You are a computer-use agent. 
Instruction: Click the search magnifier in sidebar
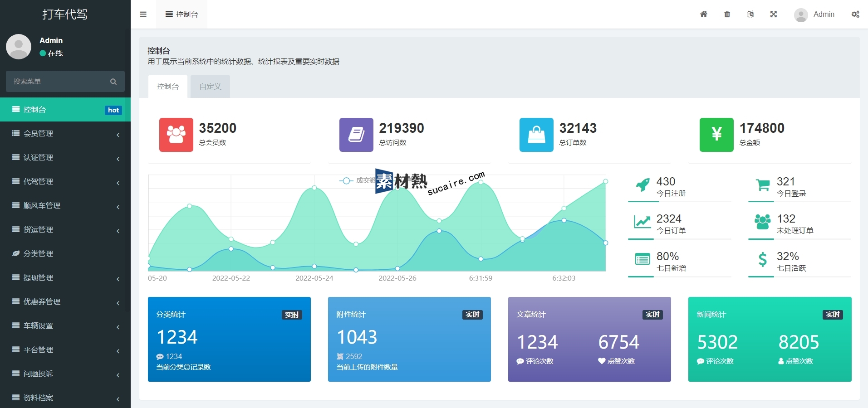pyautogui.click(x=113, y=82)
